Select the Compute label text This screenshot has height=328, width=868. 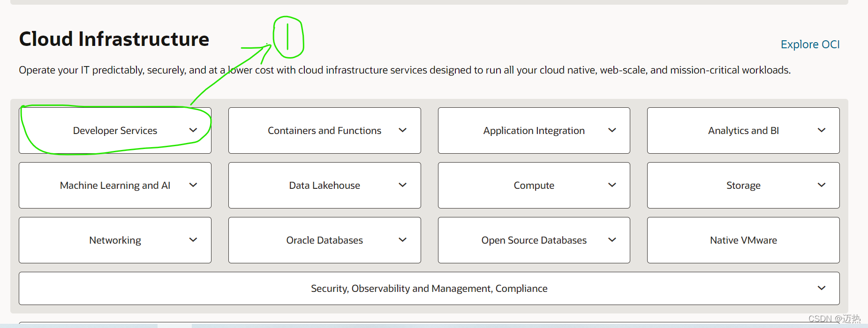(534, 186)
